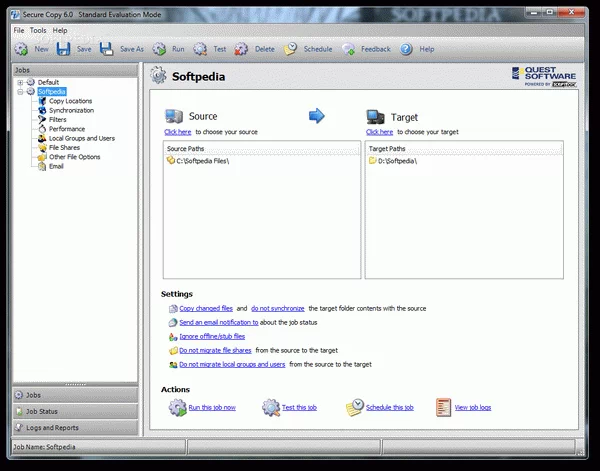
Task: Select the Softpedia job in tree
Action: tap(52, 92)
